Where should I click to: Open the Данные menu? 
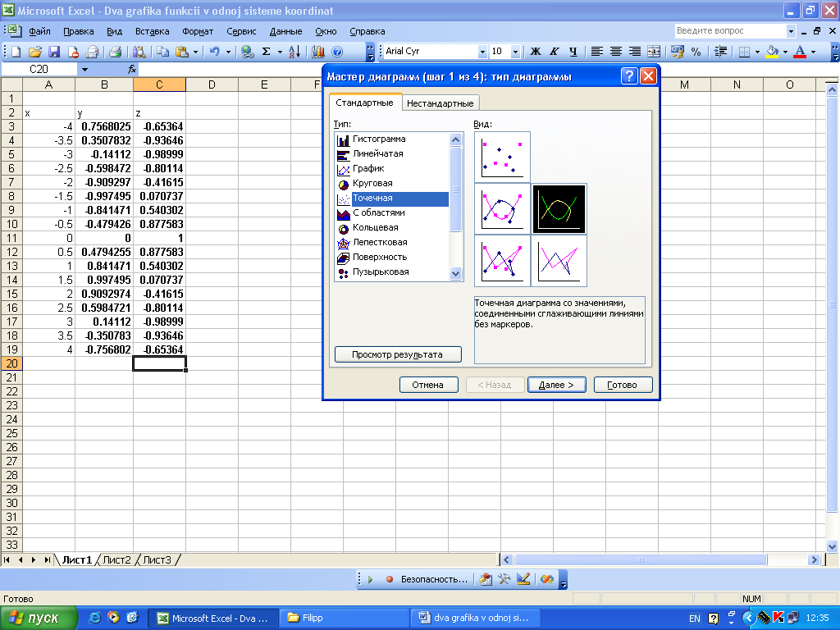pyautogui.click(x=285, y=31)
